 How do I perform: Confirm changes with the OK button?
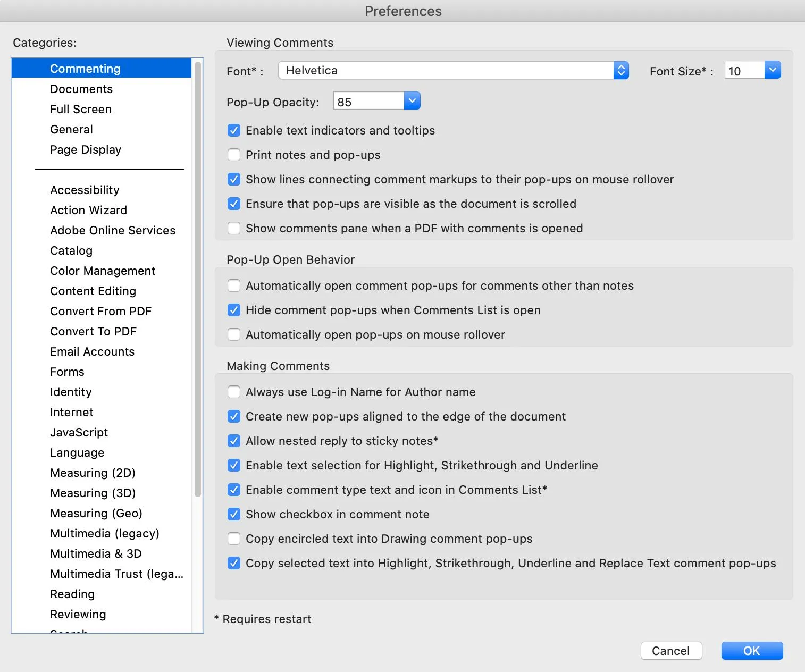751,650
